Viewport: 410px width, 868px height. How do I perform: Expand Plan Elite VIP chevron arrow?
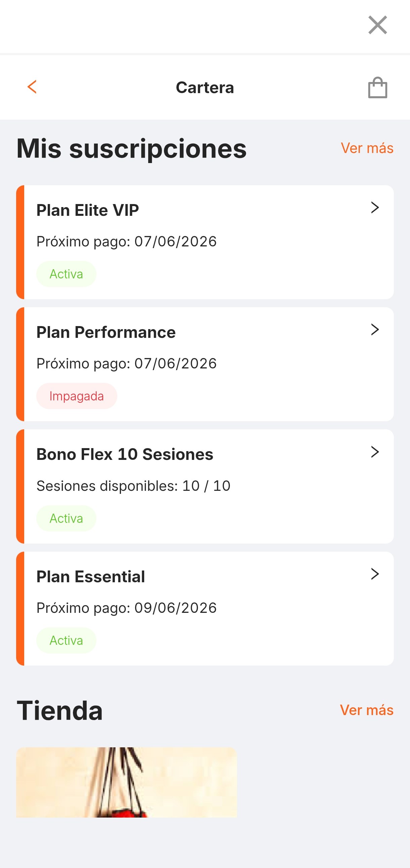tap(375, 207)
